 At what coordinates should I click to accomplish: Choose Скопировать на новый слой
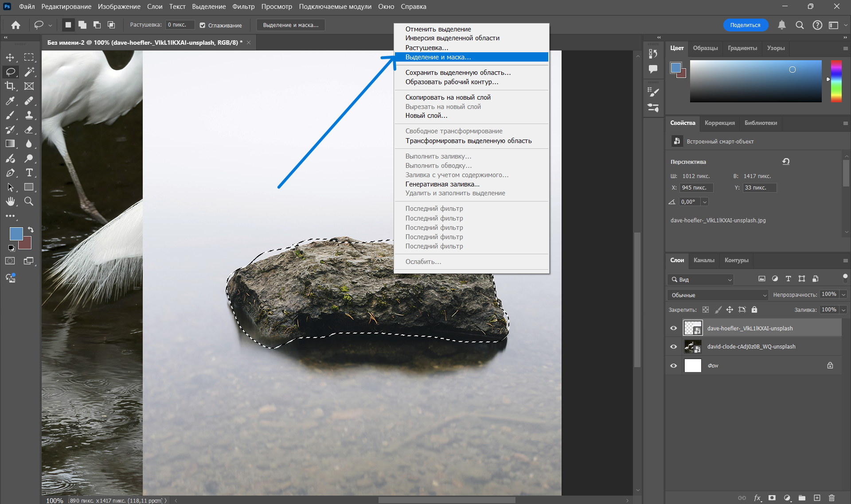click(x=471, y=97)
